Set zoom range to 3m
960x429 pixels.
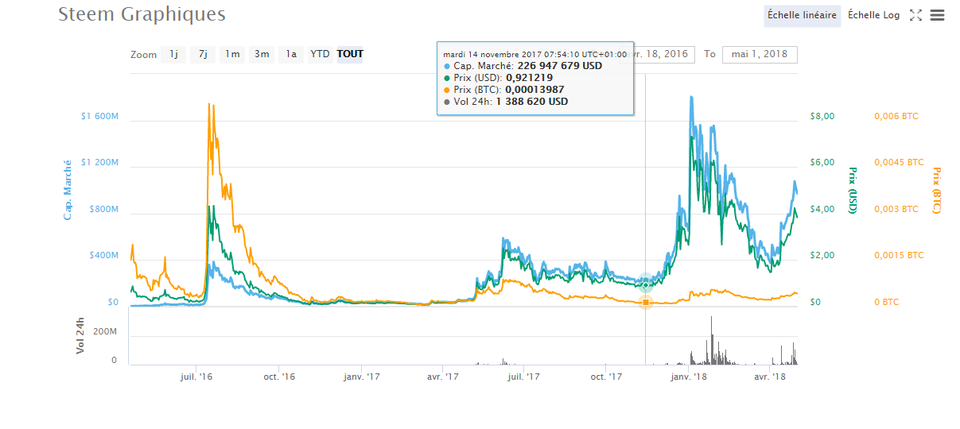[x=261, y=54]
